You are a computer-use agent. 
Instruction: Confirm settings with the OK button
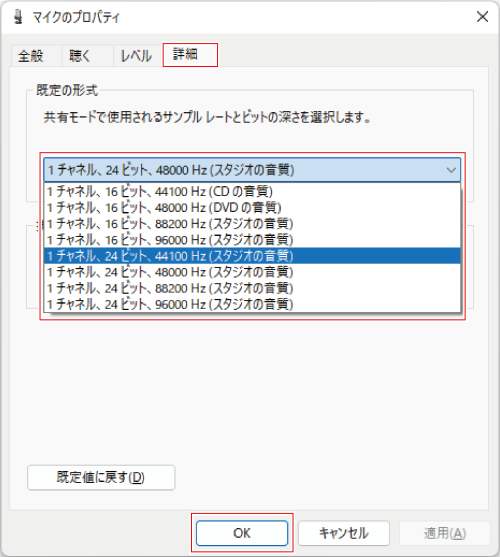[242, 533]
